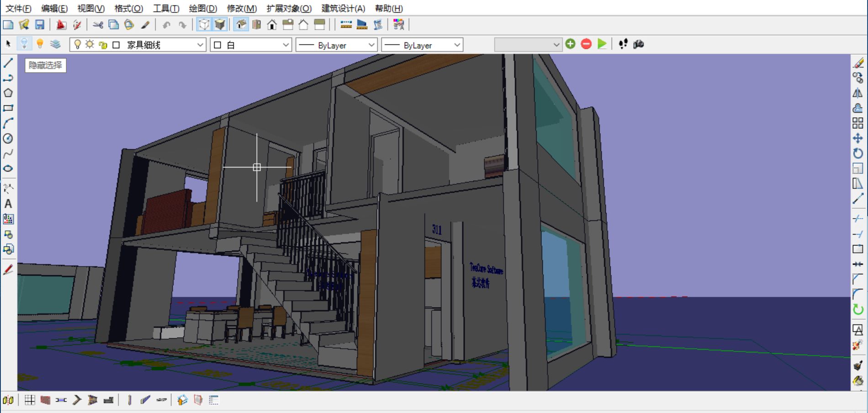
Task: Click the house with orange arrow icon
Action: click(182, 400)
